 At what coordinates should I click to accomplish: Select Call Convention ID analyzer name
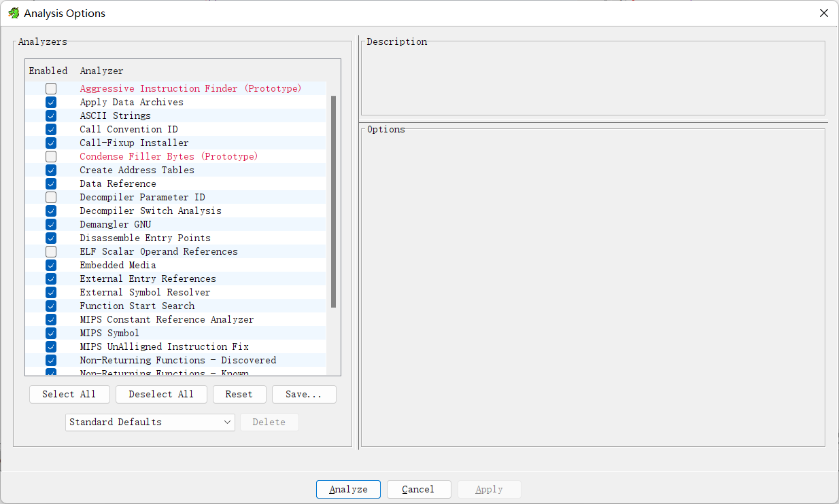click(x=129, y=129)
